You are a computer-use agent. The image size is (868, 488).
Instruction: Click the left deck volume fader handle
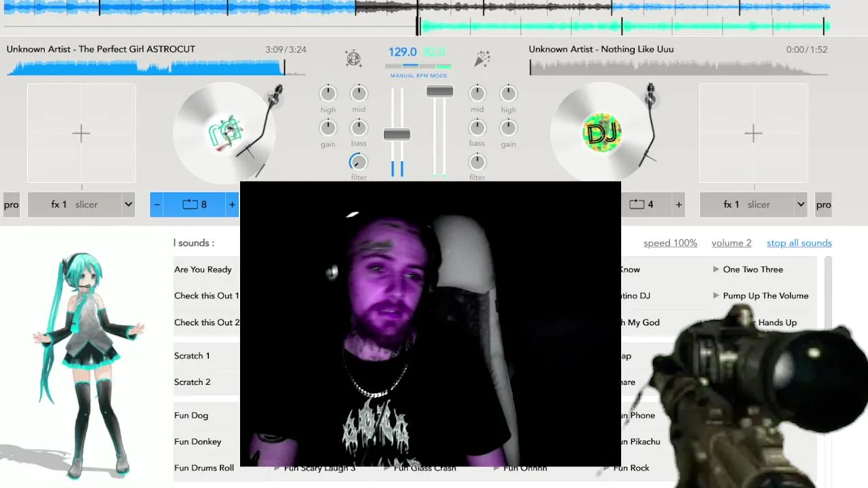click(x=397, y=134)
